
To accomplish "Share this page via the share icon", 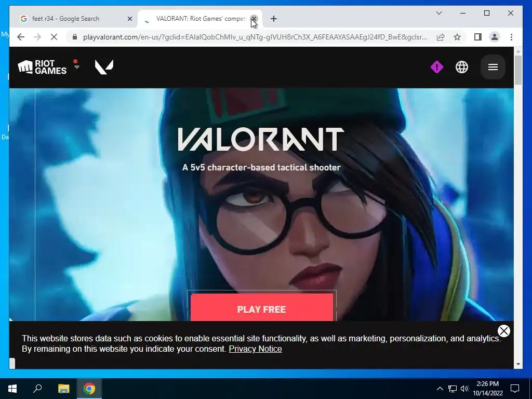I will pos(441,37).
